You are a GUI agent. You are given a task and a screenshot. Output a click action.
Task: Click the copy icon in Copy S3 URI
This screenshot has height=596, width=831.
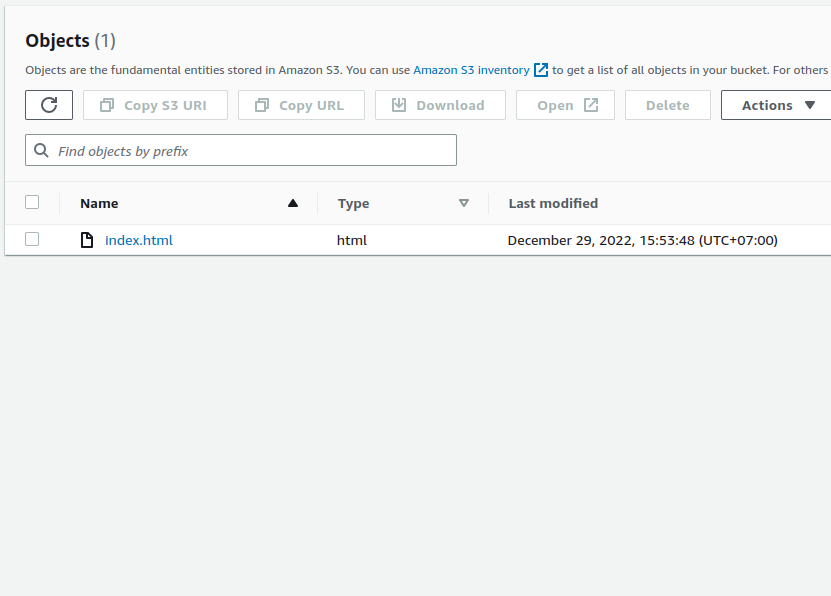pos(107,105)
